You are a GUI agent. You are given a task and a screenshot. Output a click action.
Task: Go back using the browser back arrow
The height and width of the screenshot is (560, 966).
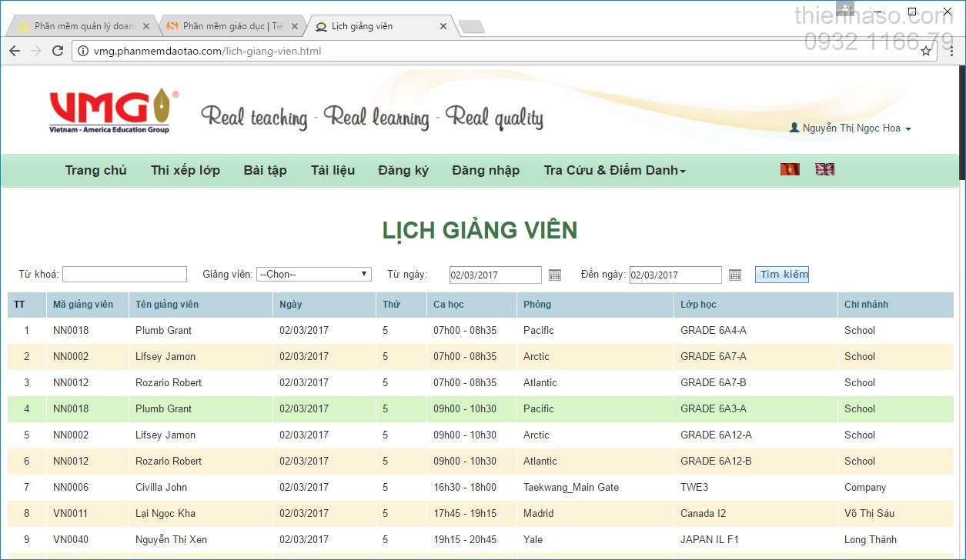(x=15, y=51)
